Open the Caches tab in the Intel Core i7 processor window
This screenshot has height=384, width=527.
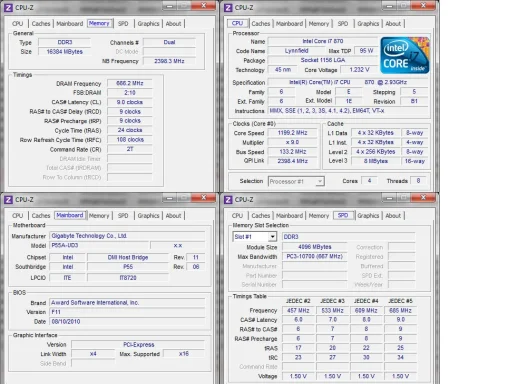point(260,24)
